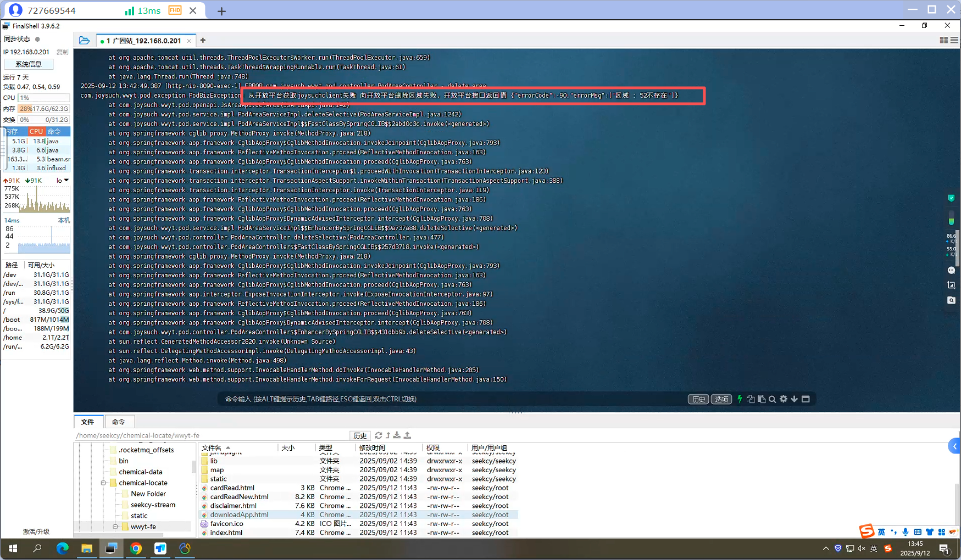Sort processes by 命令 column

(57, 131)
